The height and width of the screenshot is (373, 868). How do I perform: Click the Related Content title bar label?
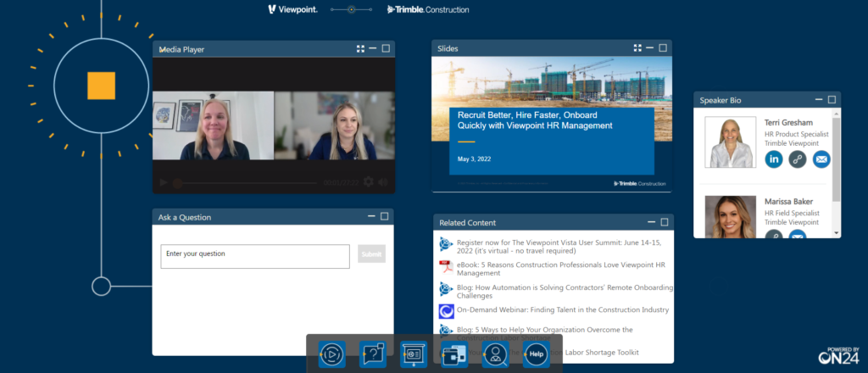tap(468, 223)
